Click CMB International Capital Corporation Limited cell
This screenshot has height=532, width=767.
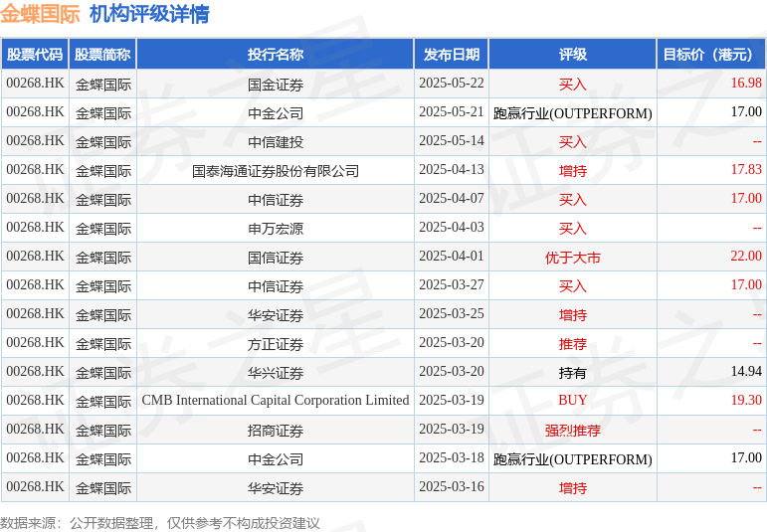[276, 401]
